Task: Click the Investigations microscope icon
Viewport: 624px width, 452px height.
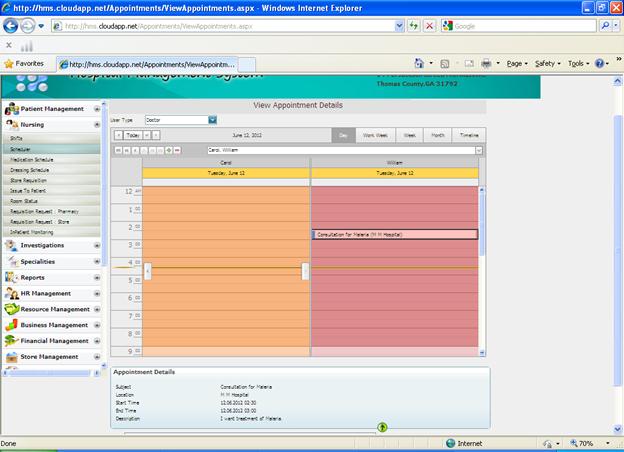Action: point(12,245)
